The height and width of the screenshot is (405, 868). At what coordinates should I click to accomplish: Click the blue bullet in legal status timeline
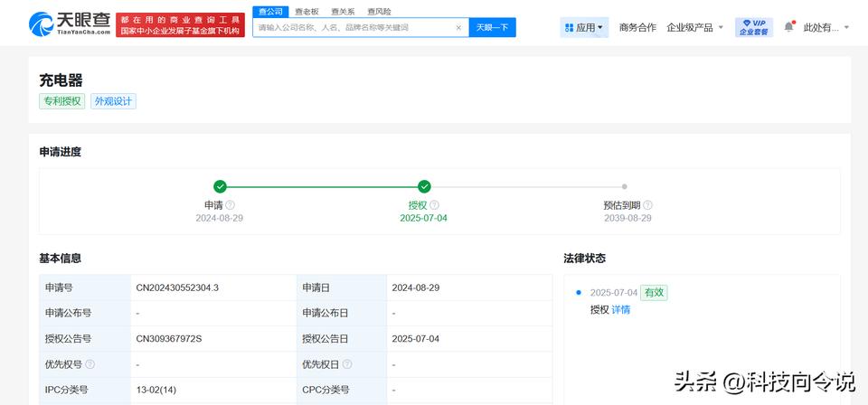click(x=579, y=292)
